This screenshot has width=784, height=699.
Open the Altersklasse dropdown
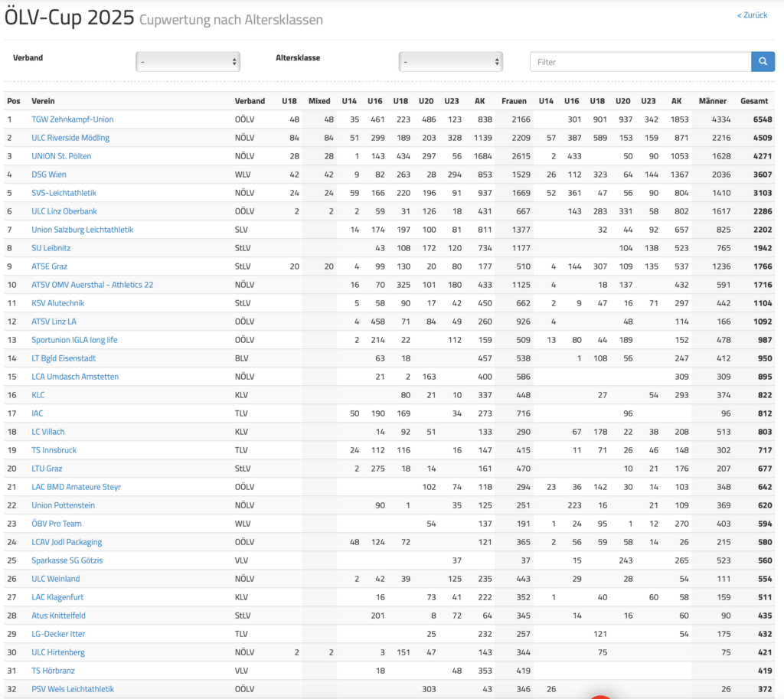[x=450, y=61]
